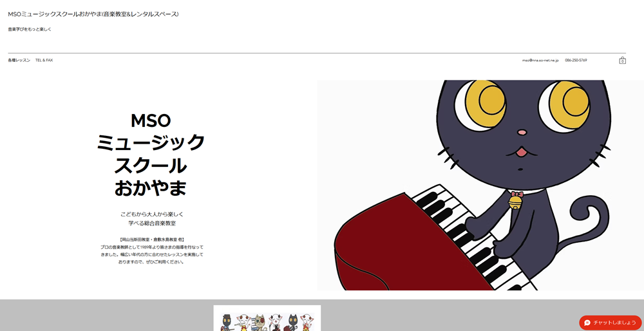Click the large MSO ミュージックスクール おかやま heading
Image resolution: width=644 pixels, height=331 pixels.
150,154
